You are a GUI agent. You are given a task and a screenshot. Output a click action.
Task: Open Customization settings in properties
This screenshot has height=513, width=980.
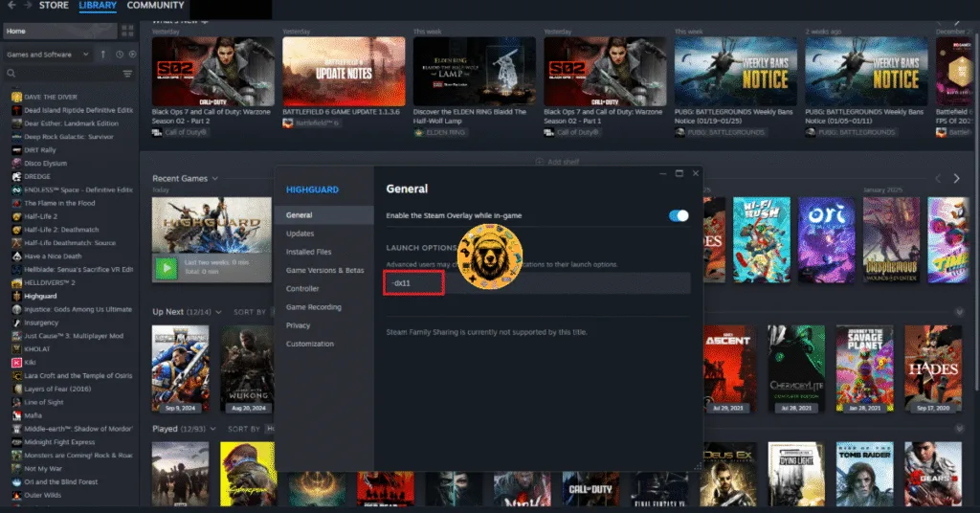pos(324,344)
